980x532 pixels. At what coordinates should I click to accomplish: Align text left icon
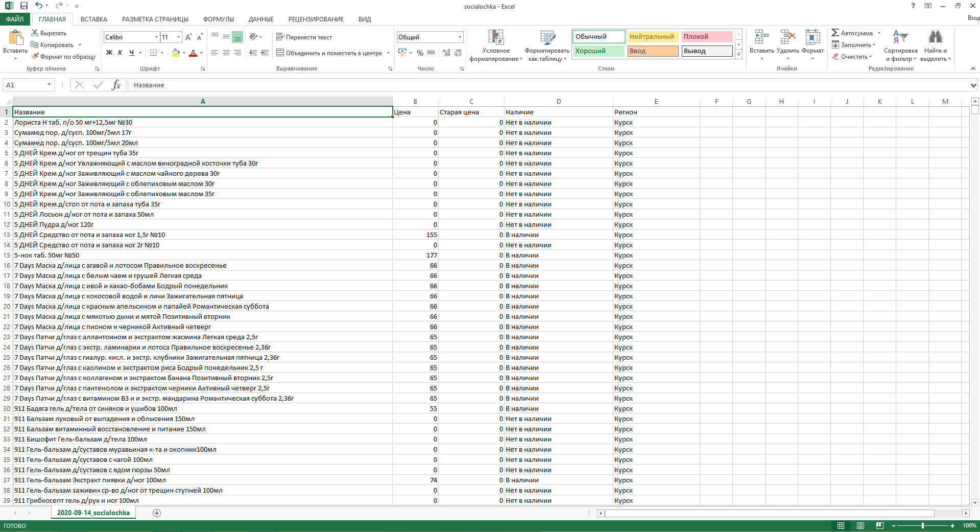(215, 53)
